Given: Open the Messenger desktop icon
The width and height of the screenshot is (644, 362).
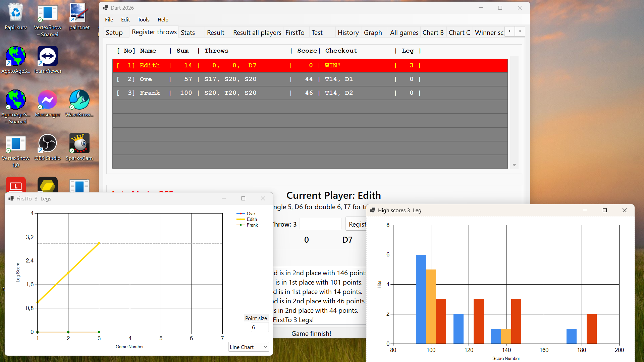Looking at the screenshot, I should pyautogui.click(x=48, y=101).
